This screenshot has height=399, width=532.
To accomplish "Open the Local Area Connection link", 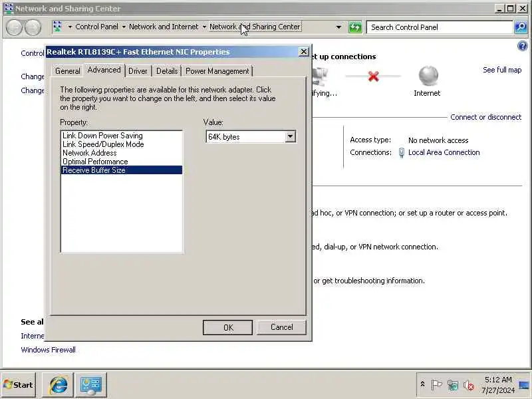I will click(x=444, y=152).
